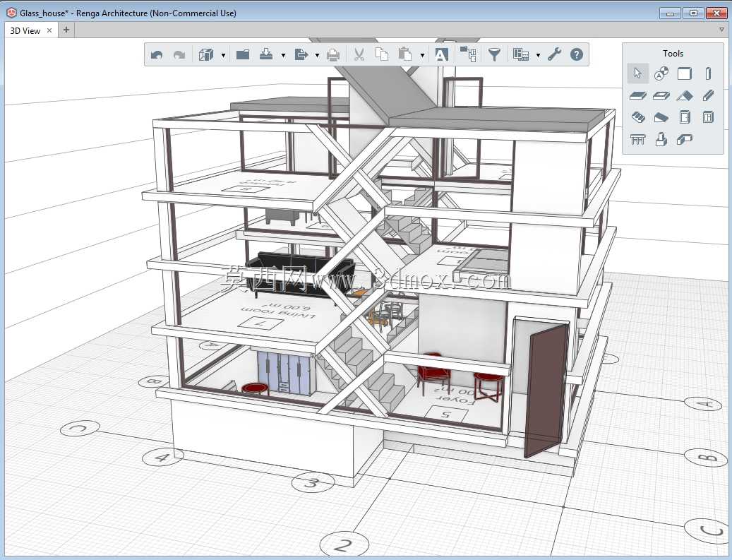Select the Beam tool

(708, 96)
